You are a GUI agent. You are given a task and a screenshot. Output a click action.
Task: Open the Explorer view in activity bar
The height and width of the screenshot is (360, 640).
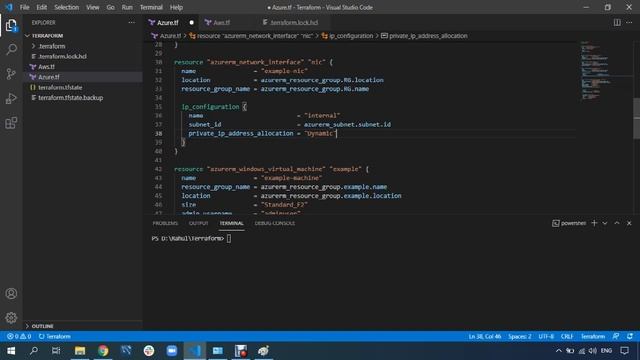point(11,26)
